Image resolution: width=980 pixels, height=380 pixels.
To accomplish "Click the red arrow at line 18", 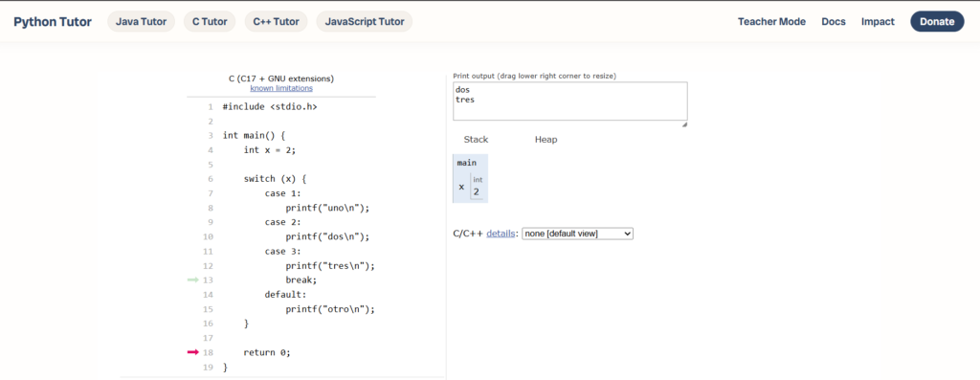I will 192,352.
